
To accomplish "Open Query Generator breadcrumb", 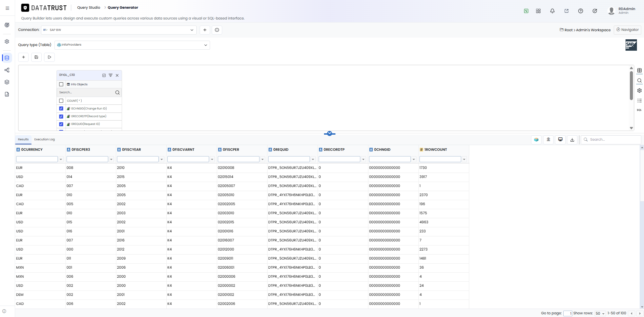I will (123, 7).
